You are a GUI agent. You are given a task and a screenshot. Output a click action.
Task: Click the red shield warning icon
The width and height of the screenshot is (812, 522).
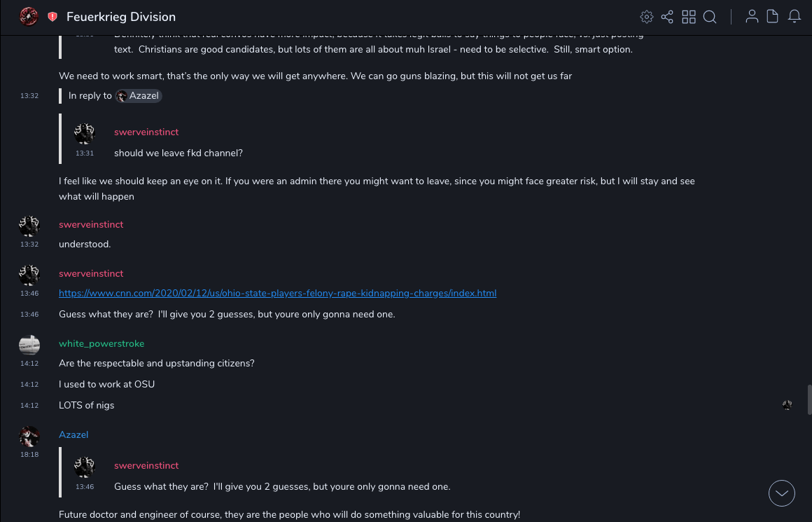pos(52,17)
